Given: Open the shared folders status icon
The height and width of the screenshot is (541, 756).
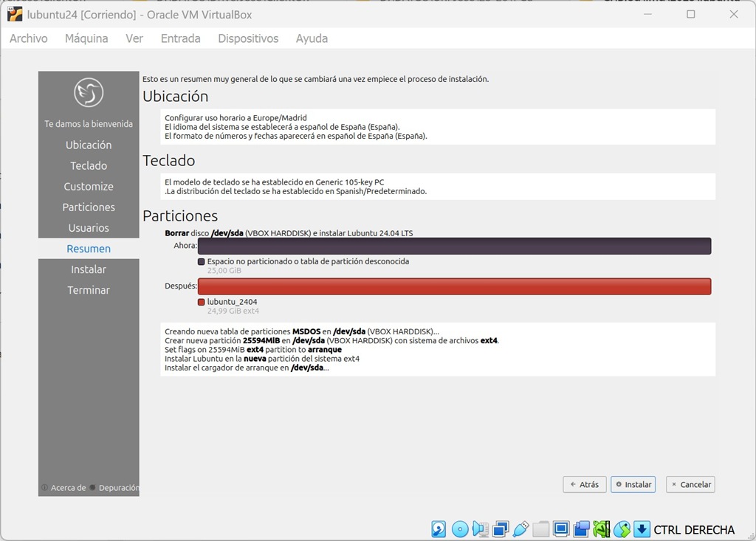Looking at the screenshot, I should click(x=541, y=529).
